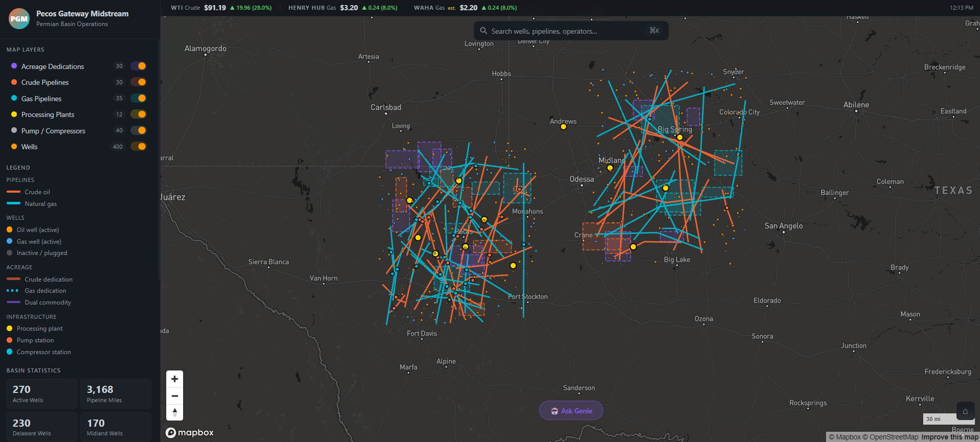Click the Mapbox logo

pos(190,433)
